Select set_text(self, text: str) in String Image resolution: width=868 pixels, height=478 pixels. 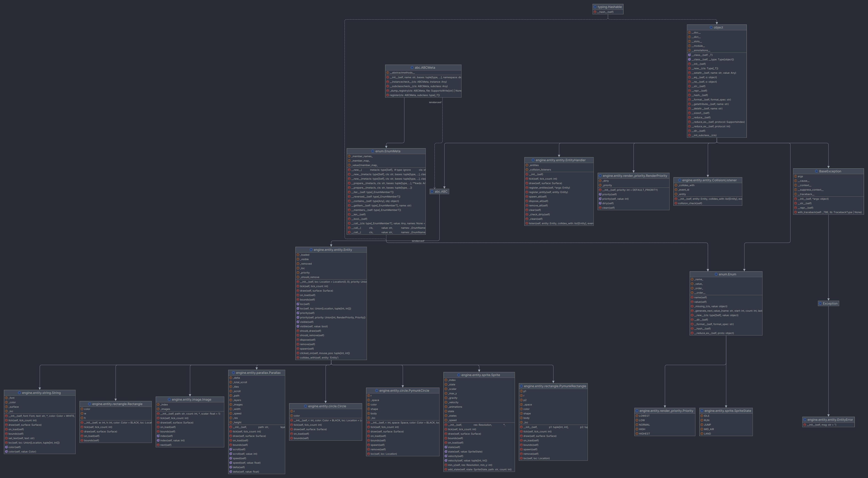21,438
